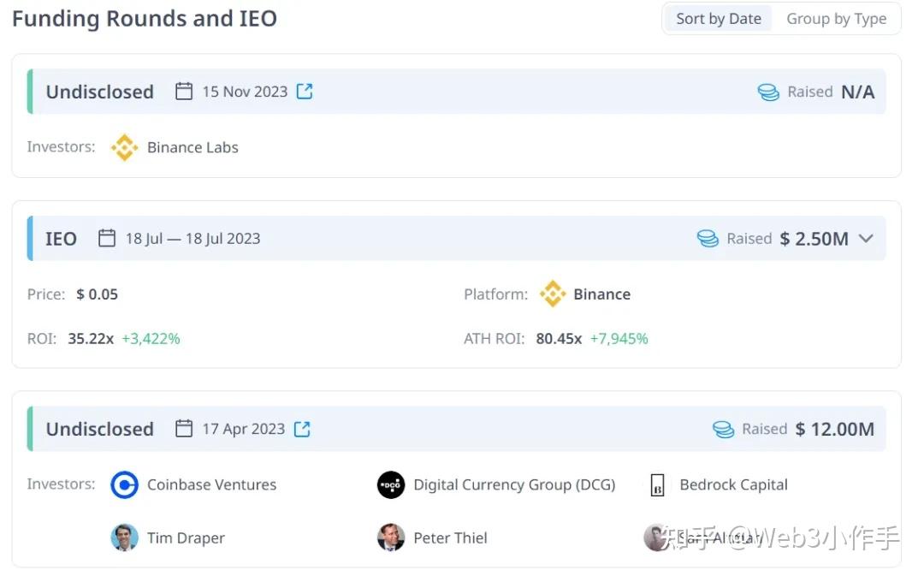Open Bedrock Capital investor link
924x576 pixels.
[733, 485]
